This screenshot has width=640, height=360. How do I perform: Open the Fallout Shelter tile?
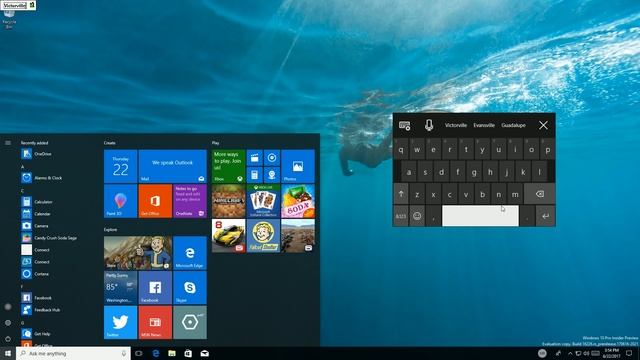[x=263, y=236]
